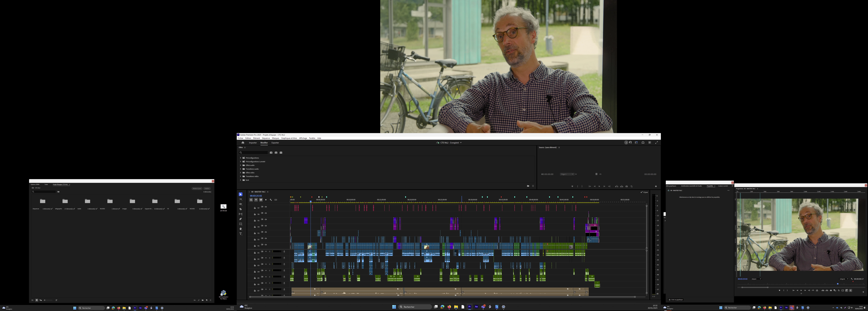Screen dimensions: 868x311
Task: Expand the Transitions audio folder
Action: [241, 169]
